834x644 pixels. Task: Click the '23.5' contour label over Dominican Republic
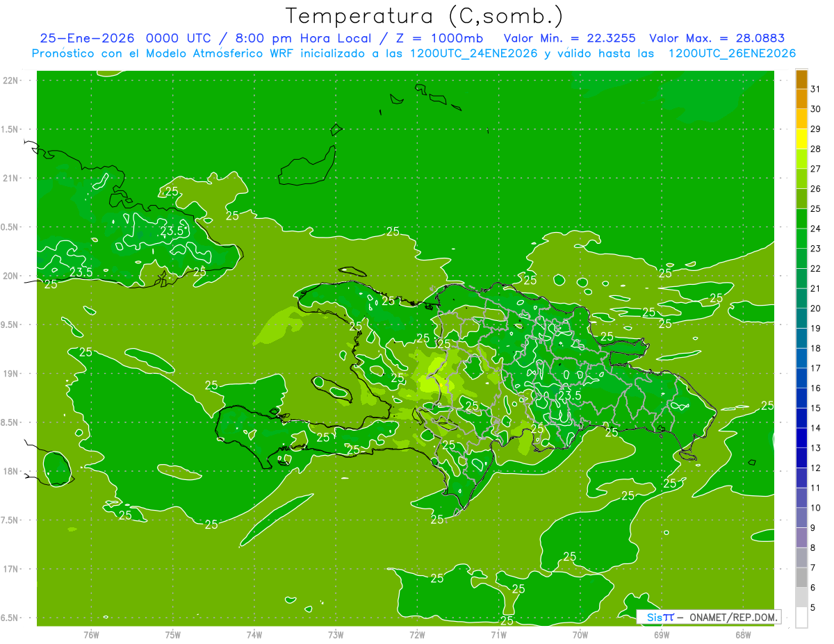pyautogui.click(x=570, y=395)
